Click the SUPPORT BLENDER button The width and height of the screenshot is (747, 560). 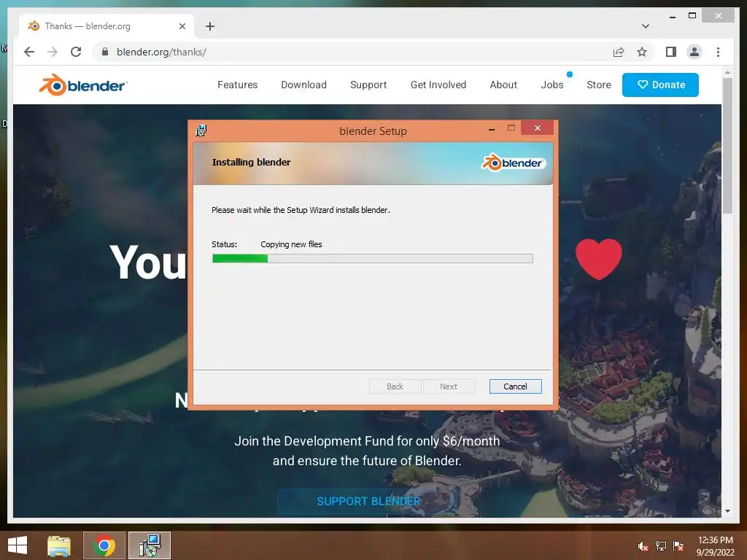[x=368, y=501]
